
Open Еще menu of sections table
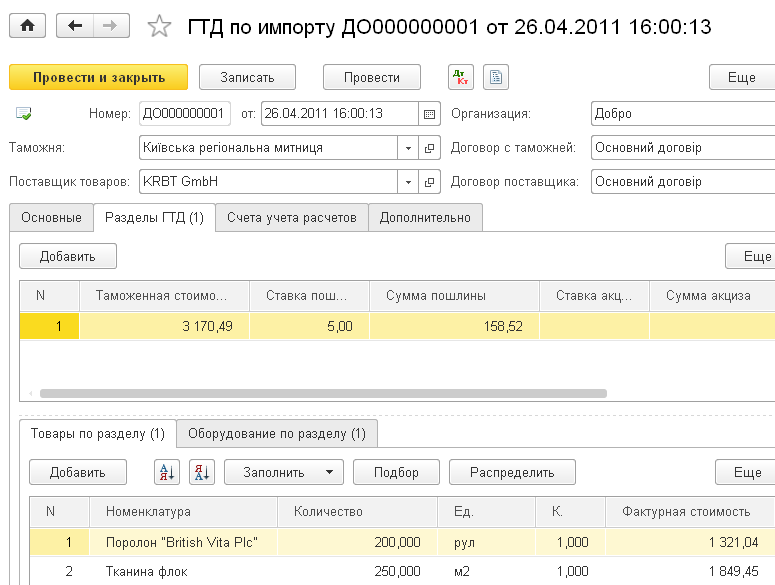[x=750, y=256]
